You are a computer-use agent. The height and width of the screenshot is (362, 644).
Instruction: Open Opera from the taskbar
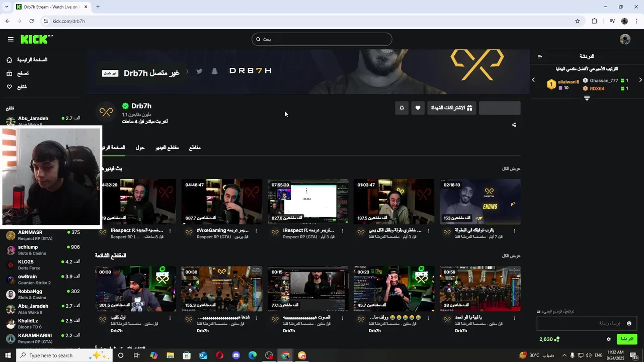[x=220, y=355]
